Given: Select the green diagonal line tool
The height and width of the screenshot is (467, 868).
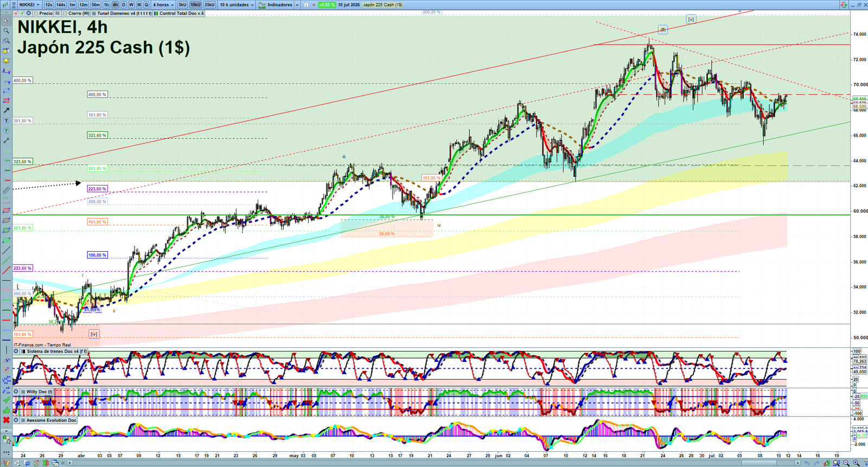Looking at the screenshot, I should 7,260.
